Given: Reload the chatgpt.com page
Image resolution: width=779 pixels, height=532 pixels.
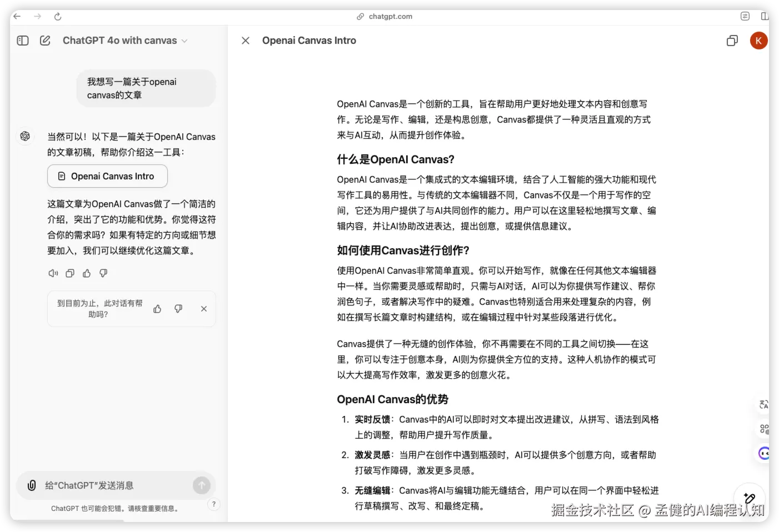Looking at the screenshot, I should pyautogui.click(x=58, y=17).
